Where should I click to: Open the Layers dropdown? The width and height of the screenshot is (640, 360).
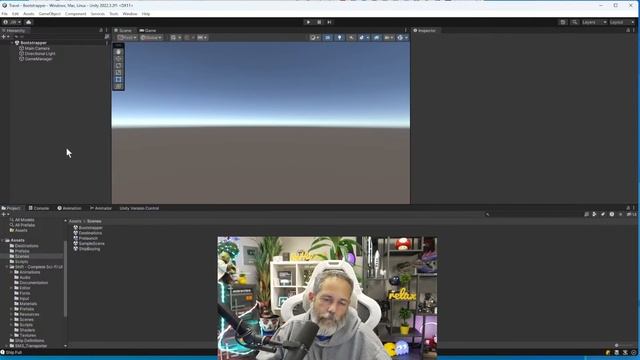coord(594,22)
